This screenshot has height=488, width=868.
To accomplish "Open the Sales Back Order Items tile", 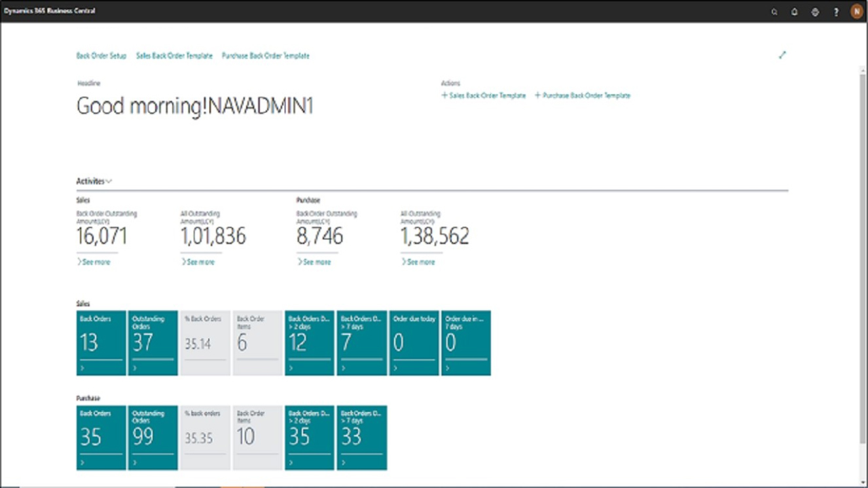I will click(x=257, y=342).
